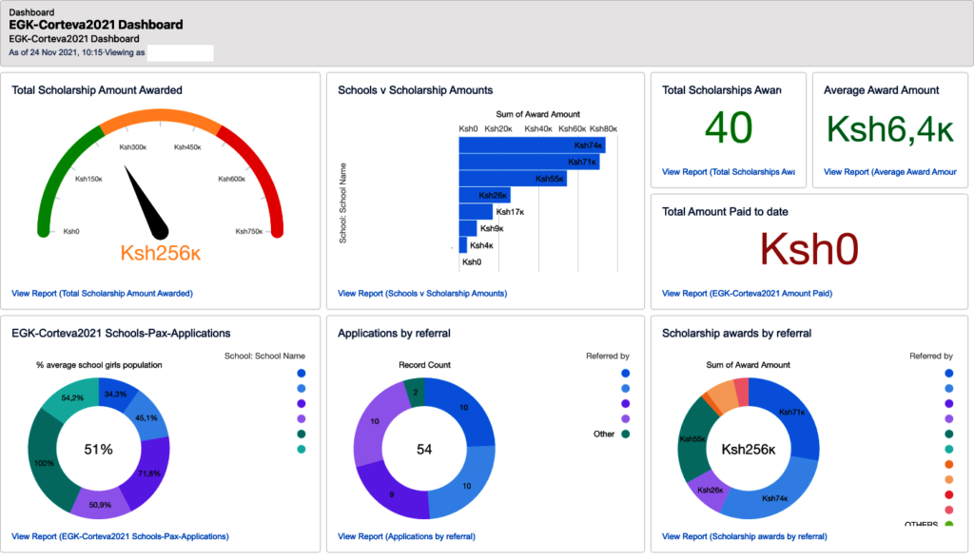Open View Report for Total Scholarship Amount Awarded
This screenshot has width=974, height=560.
click(x=102, y=294)
